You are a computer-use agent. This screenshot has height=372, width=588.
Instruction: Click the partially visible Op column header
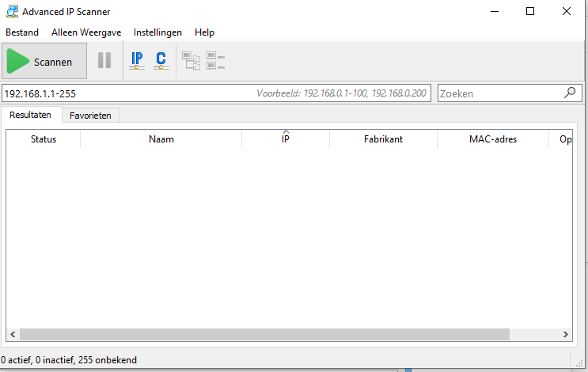point(561,139)
